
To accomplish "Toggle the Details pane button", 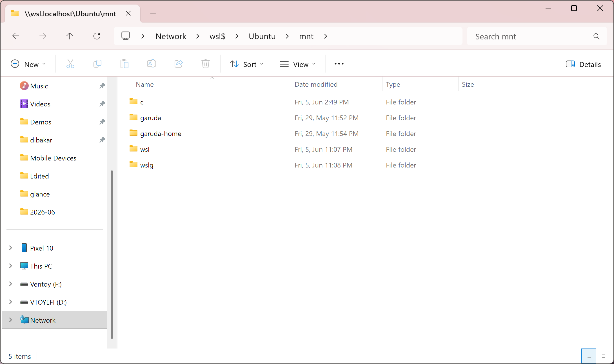I will (583, 64).
